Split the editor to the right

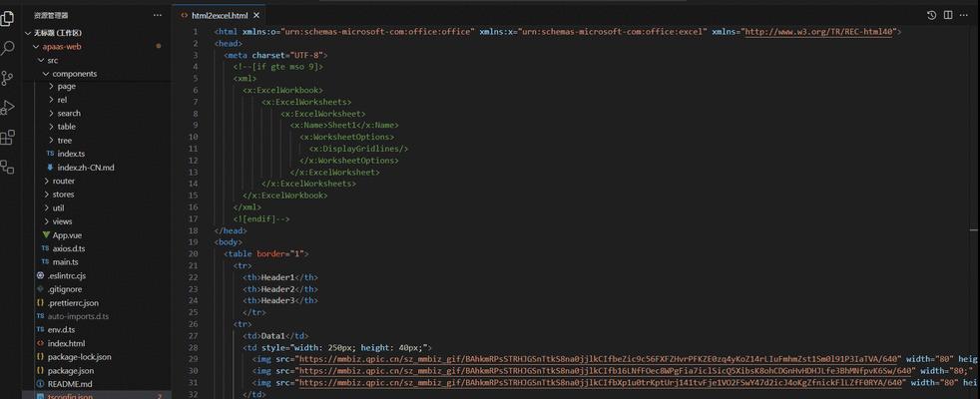948,15
